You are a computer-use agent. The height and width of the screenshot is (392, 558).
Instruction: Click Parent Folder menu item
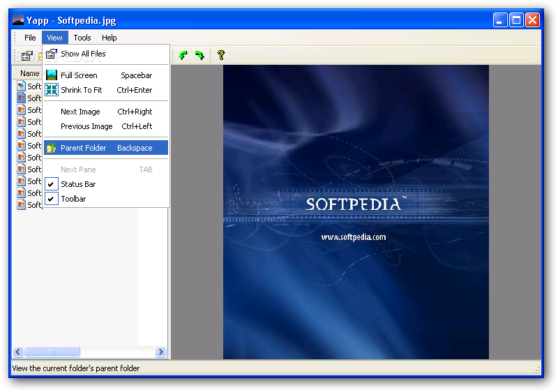(106, 148)
